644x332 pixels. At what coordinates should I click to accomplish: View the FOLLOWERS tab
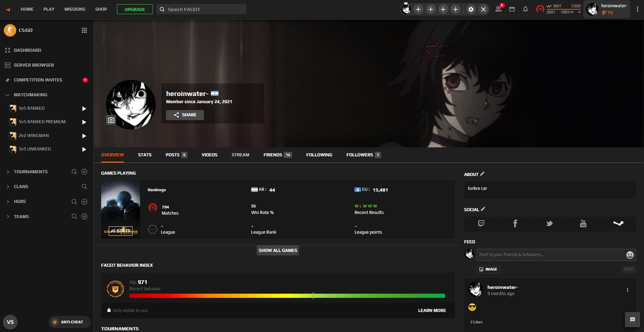[x=363, y=155]
